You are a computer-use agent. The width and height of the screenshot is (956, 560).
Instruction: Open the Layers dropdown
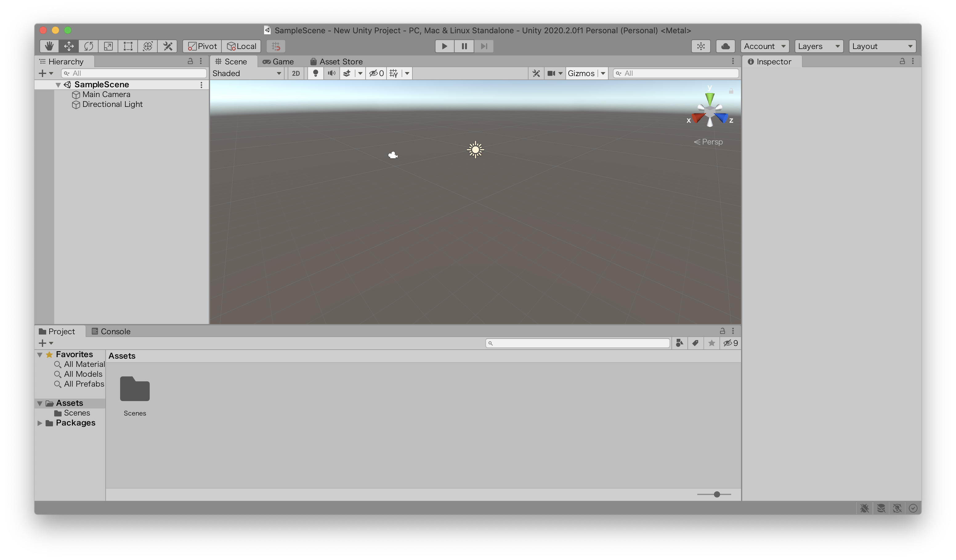pos(818,46)
